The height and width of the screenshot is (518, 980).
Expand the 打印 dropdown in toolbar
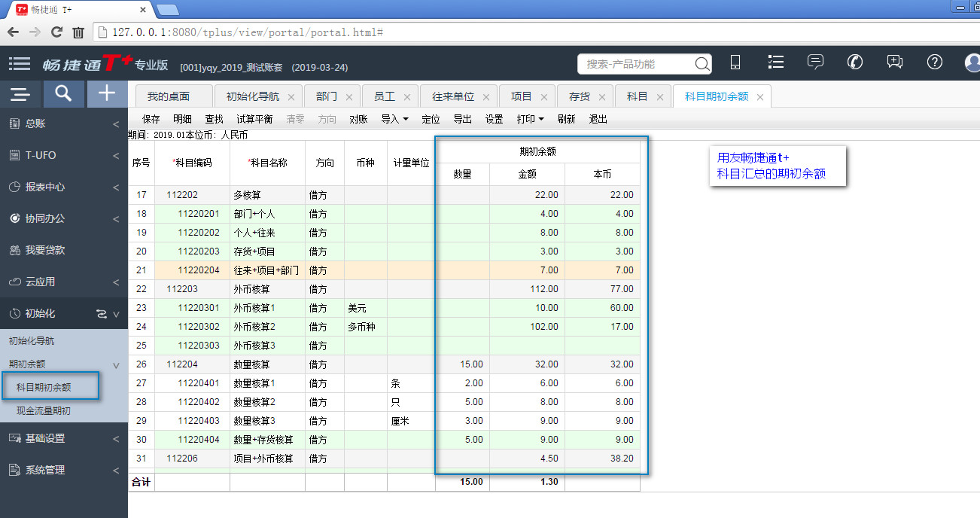click(530, 119)
